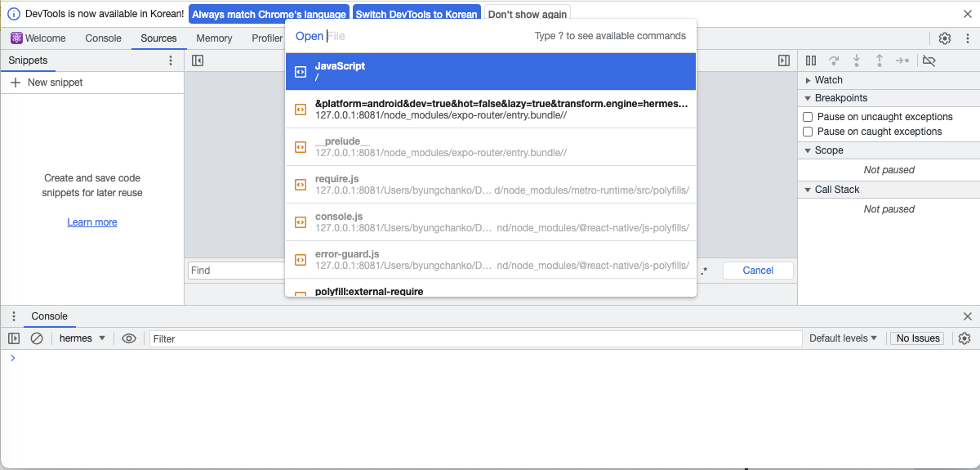Click the New snippet label
Image resolution: width=980 pixels, height=470 pixels.
point(55,83)
